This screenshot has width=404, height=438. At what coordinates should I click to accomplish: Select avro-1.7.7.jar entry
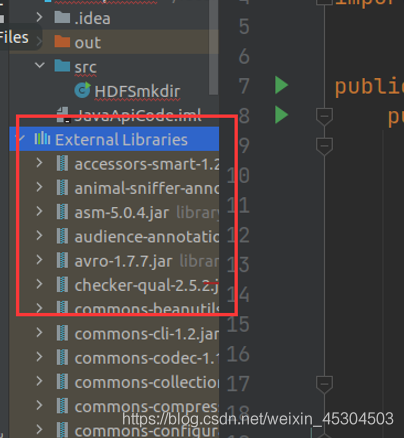pos(123,261)
